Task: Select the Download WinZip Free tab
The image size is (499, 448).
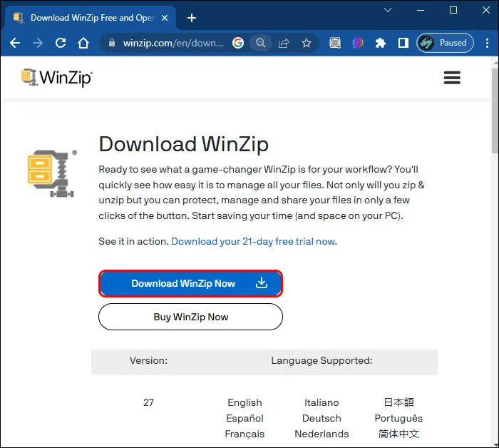Action: coord(91,18)
